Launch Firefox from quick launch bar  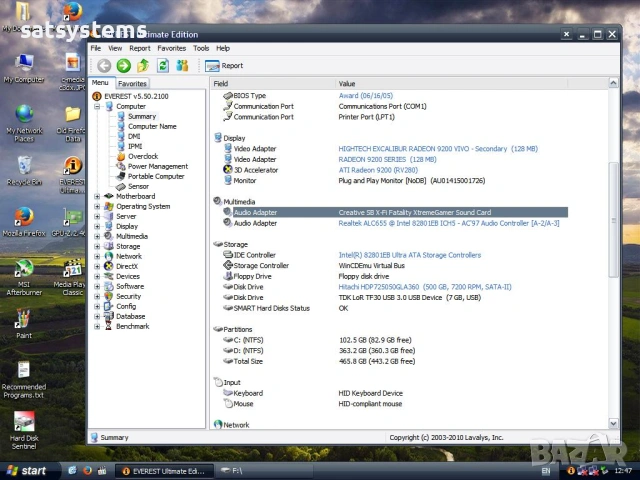pyautogui.click(x=87, y=471)
